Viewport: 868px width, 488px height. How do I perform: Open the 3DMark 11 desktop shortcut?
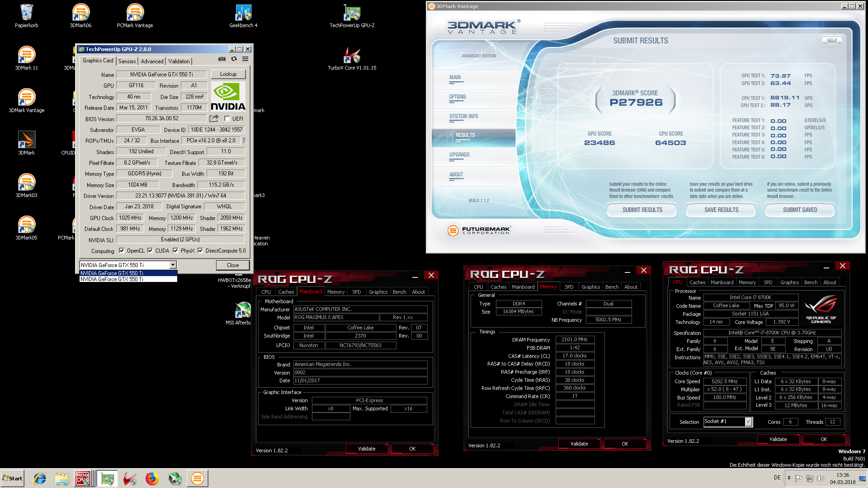coord(26,58)
